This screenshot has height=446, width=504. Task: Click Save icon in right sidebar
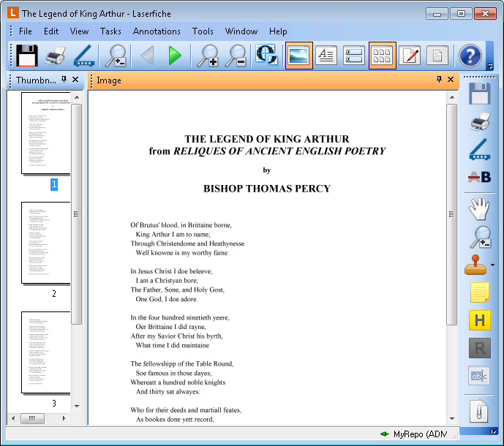click(479, 94)
